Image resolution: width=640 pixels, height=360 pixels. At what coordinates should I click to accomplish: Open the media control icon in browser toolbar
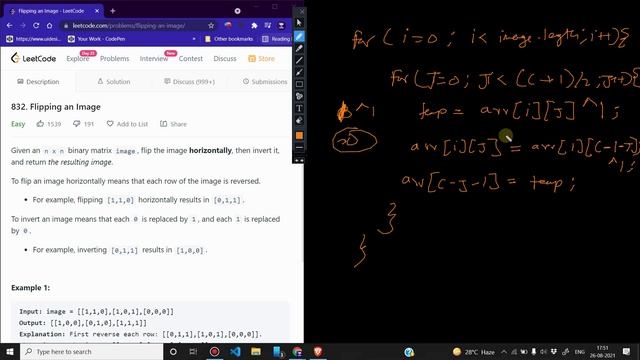pyautogui.click(x=268, y=25)
